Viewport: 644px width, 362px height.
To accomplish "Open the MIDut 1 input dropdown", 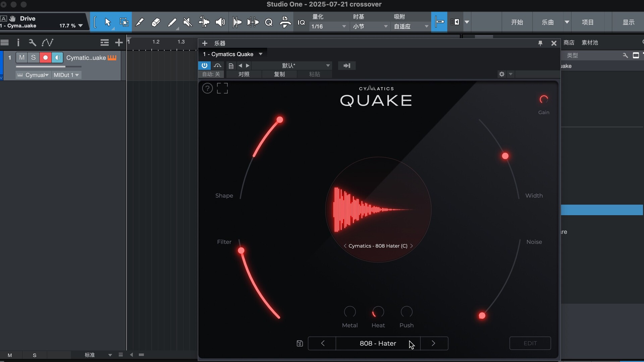I will point(66,75).
